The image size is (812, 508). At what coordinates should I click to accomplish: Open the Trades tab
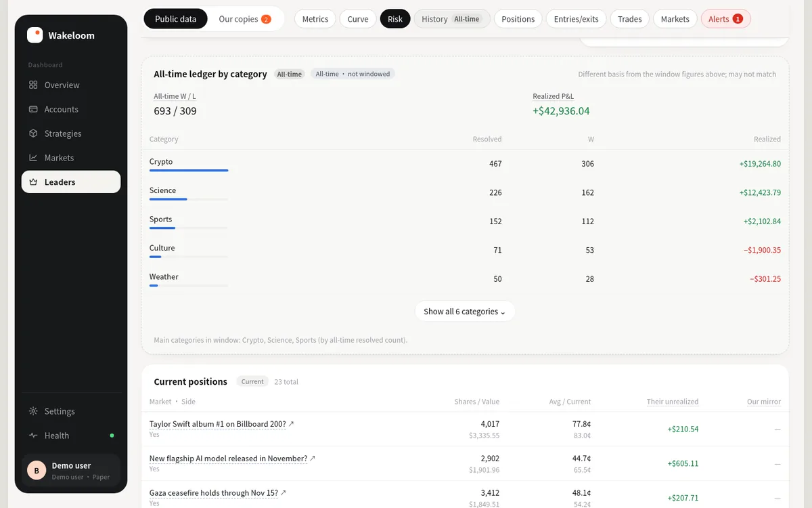[630, 19]
